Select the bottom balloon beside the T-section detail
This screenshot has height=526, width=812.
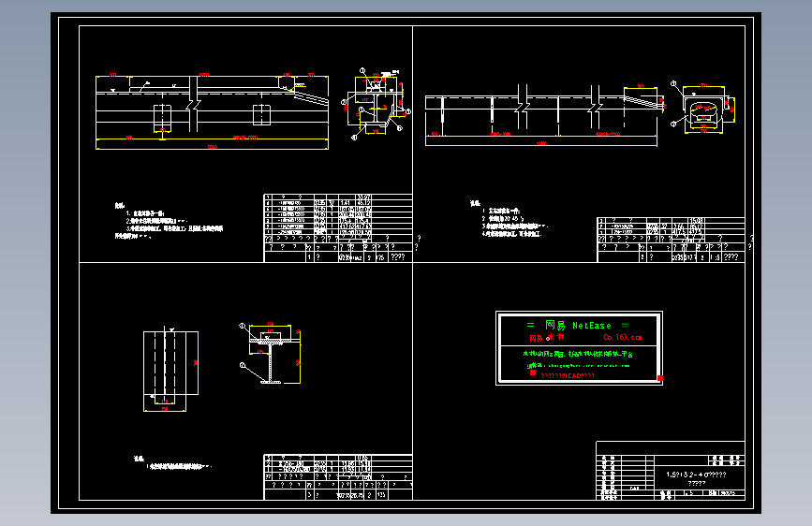tap(243, 365)
